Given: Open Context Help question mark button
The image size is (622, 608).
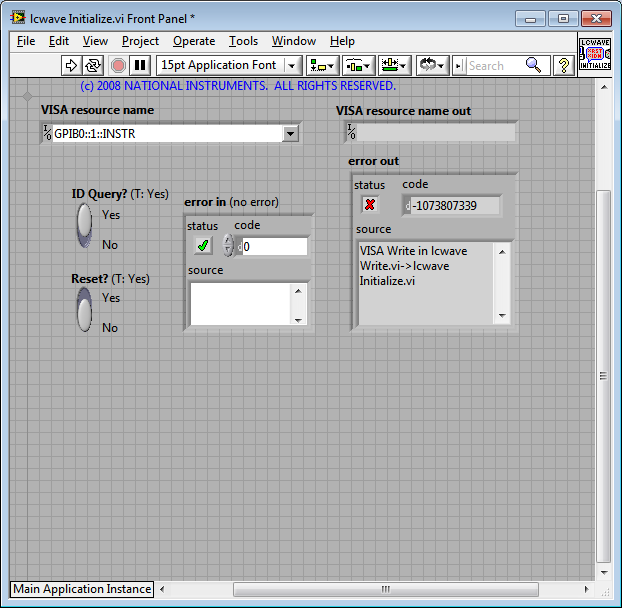Looking at the screenshot, I should click(564, 65).
